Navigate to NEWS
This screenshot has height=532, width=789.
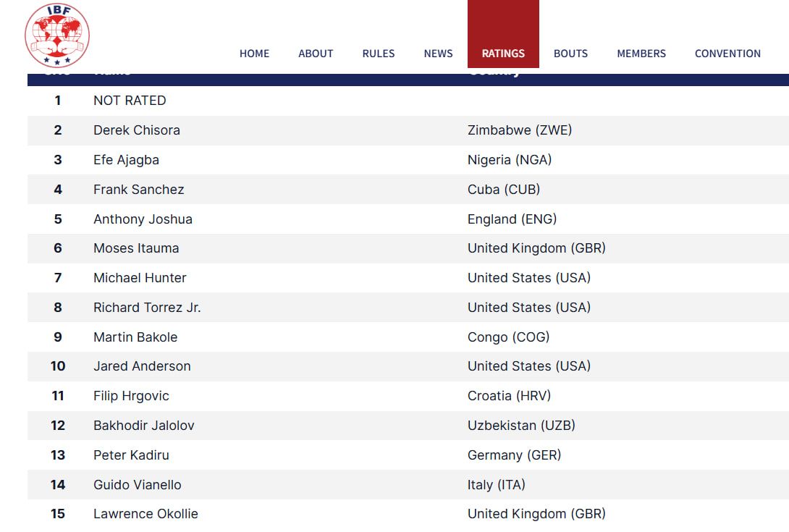coord(438,54)
